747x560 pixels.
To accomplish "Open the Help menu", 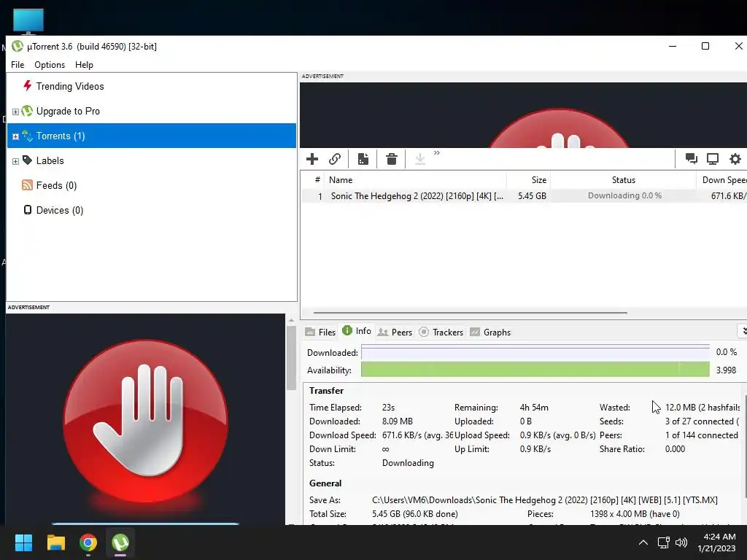I will coord(84,65).
